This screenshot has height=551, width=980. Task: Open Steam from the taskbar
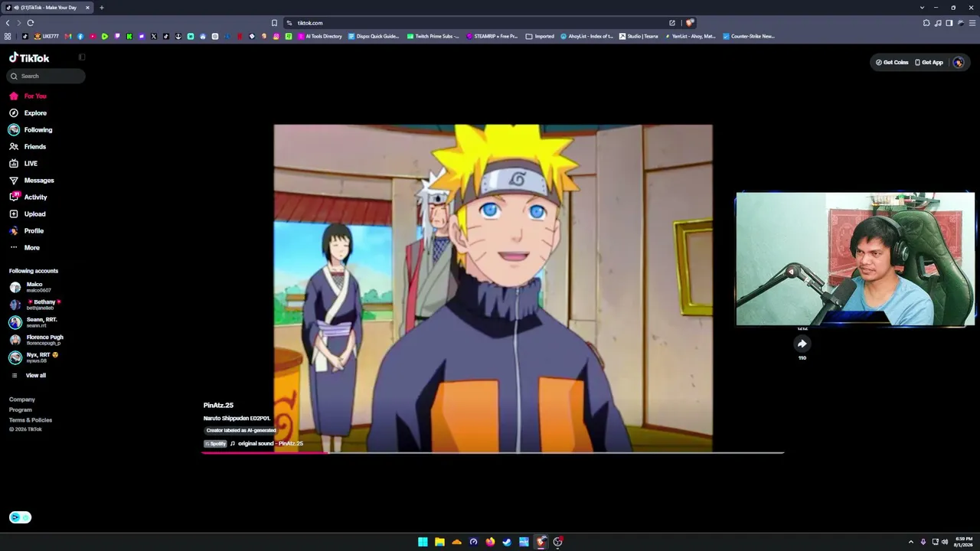click(x=507, y=542)
